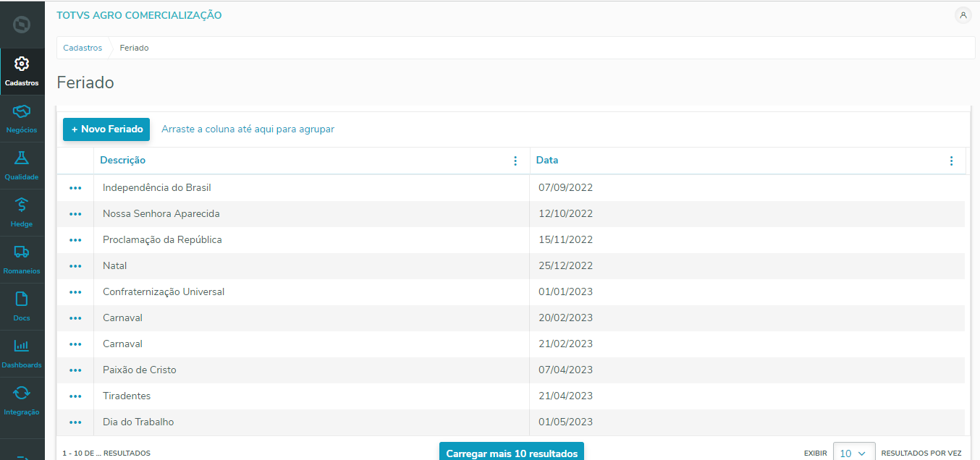The width and height of the screenshot is (980, 460).
Task: Open actions menu for Natal row
Action: pos(75,266)
